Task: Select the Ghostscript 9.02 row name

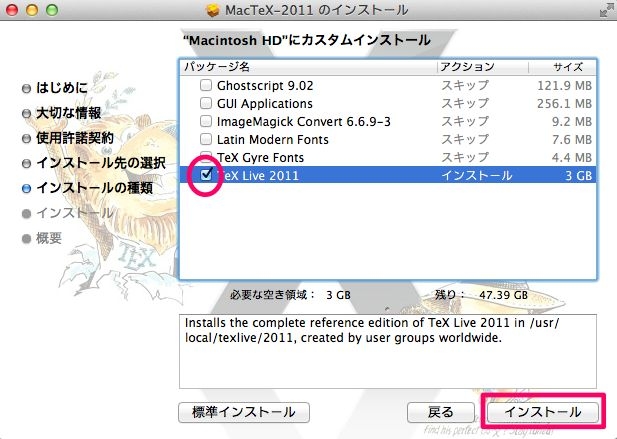Action: (x=265, y=85)
